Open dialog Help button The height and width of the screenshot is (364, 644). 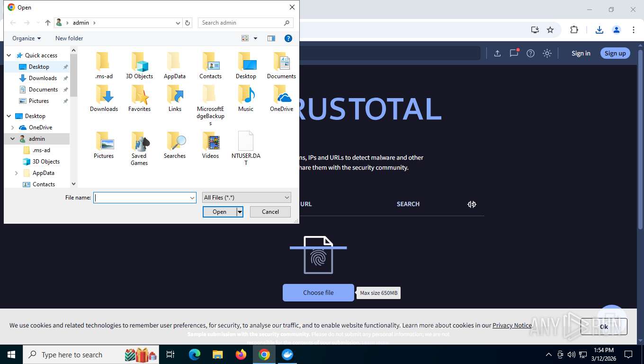pyautogui.click(x=288, y=38)
